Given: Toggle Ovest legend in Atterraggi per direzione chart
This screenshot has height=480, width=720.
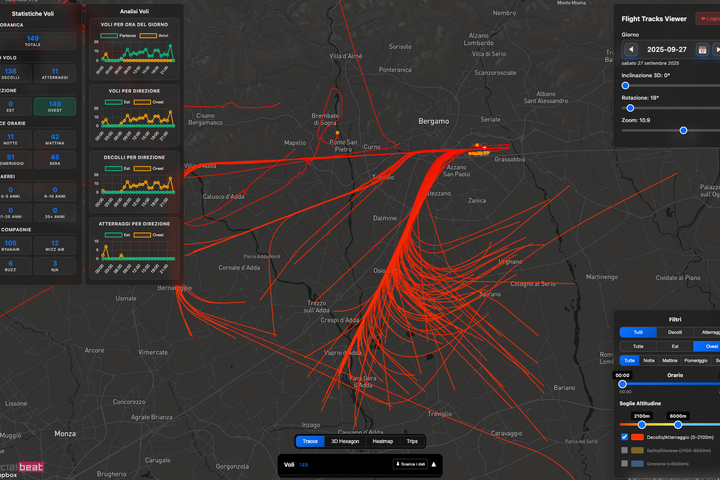Looking at the screenshot, I should click(149, 235).
